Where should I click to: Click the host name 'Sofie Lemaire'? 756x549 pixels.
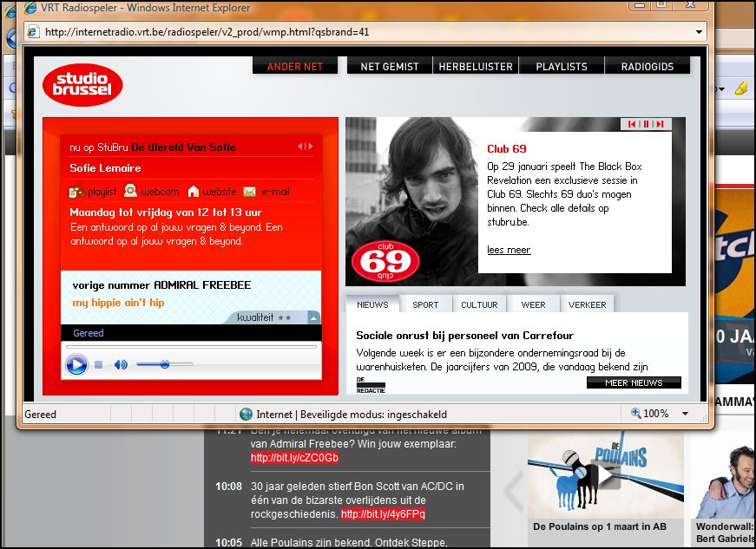(106, 168)
